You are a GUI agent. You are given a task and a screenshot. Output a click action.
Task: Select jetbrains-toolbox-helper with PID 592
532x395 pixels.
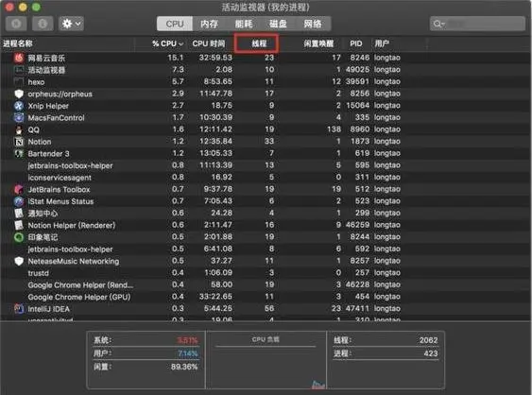pyautogui.click(x=266, y=249)
